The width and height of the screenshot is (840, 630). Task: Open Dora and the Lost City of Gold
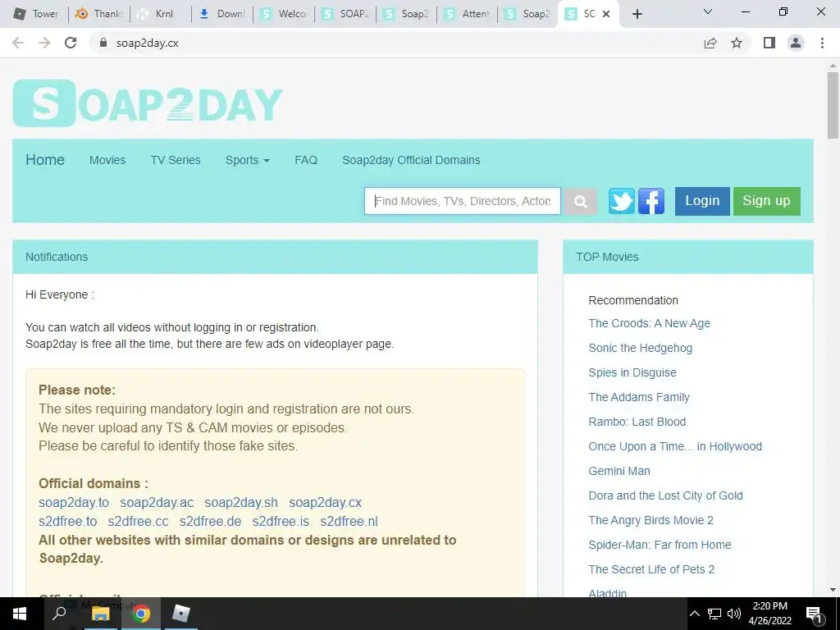(665, 496)
